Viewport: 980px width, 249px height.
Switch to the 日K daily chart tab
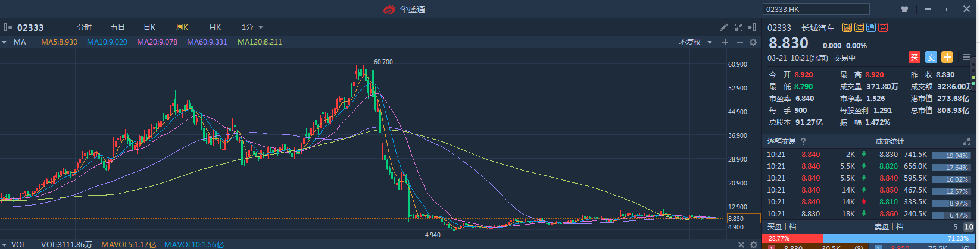tap(149, 27)
